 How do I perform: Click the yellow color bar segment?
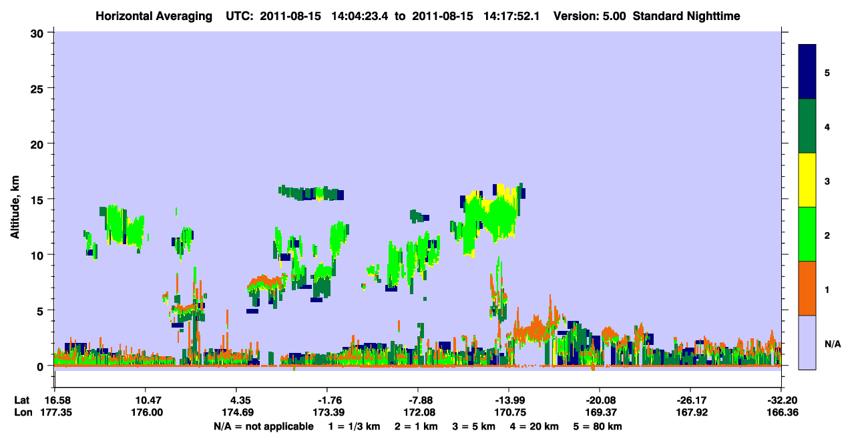coord(807,180)
